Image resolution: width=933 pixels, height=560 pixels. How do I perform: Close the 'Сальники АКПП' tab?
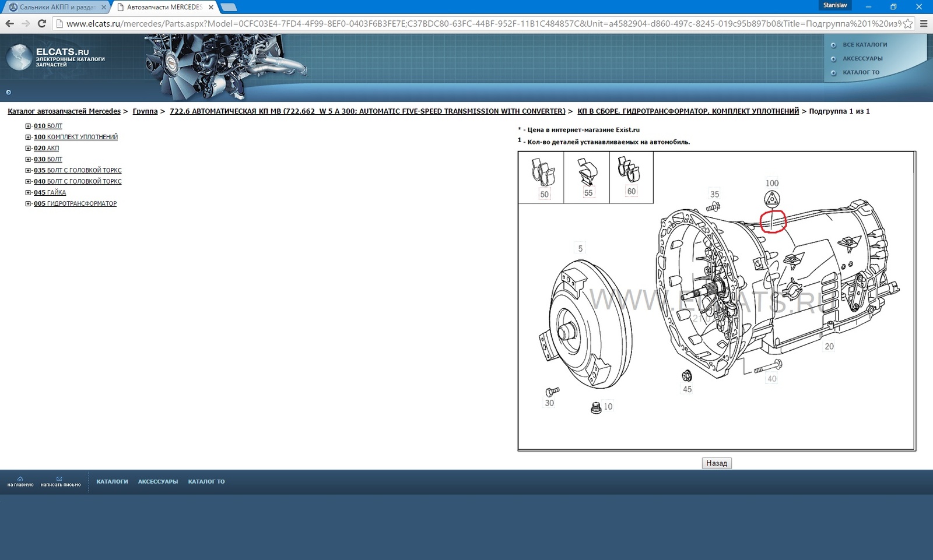click(x=104, y=7)
